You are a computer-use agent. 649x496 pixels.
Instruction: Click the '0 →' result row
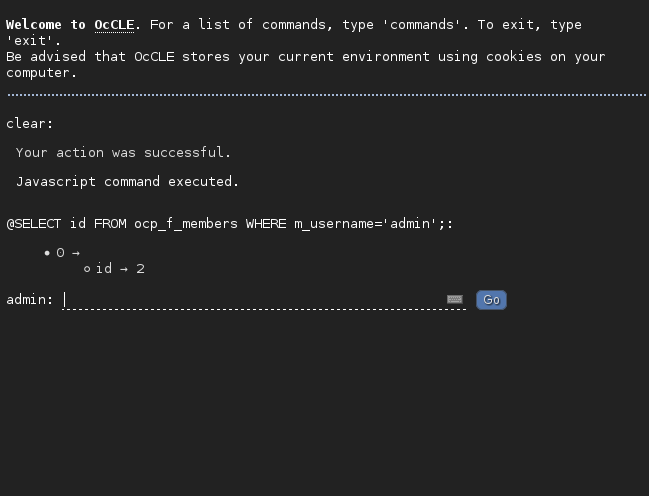(68, 253)
